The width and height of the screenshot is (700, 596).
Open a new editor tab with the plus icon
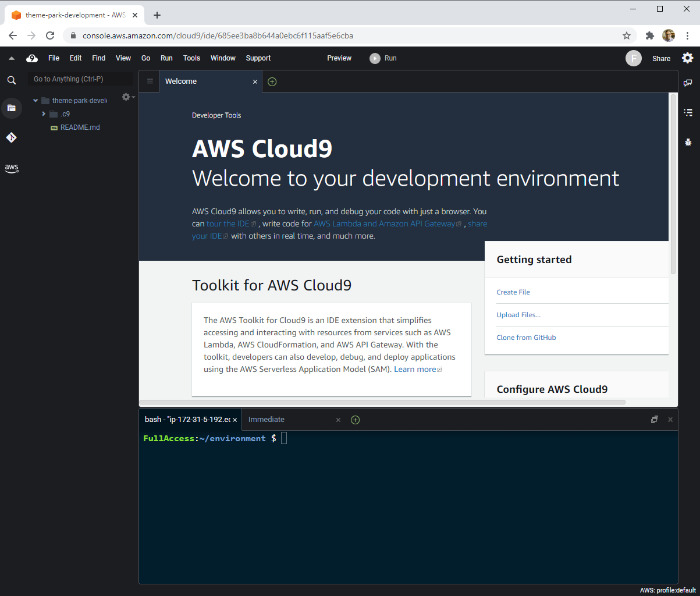[x=272, y=81]
